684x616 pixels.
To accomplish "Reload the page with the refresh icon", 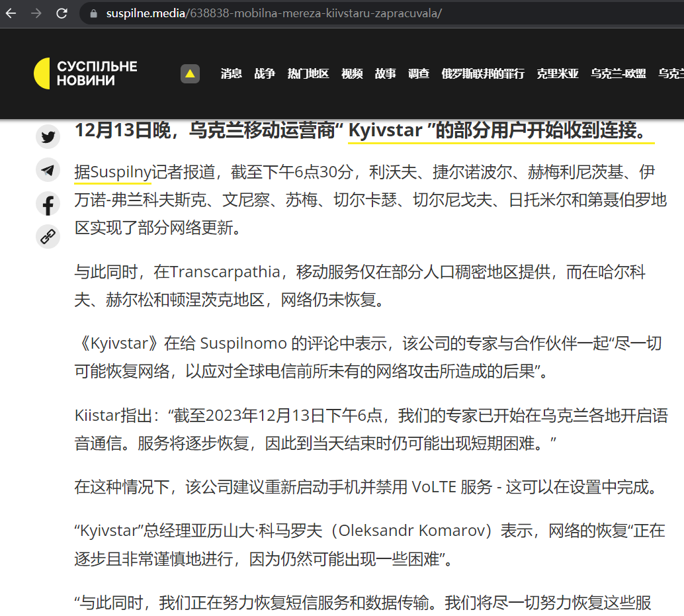I will pos(62,13).
